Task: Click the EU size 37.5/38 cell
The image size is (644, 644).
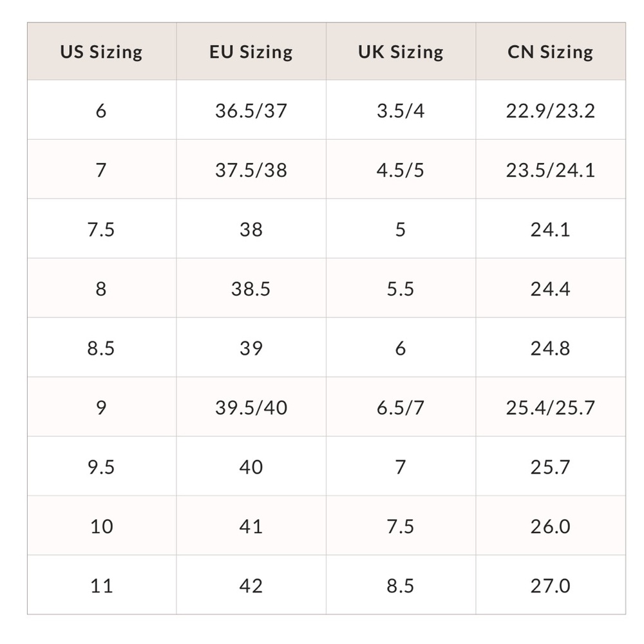Action: tap(251, 170)
